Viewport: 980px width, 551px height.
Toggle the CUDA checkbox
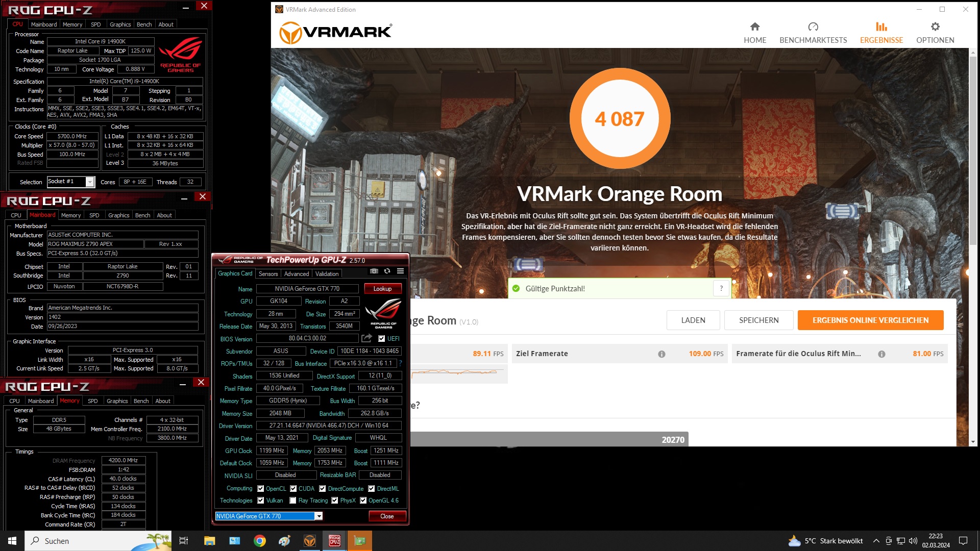(x=293, y=489)
